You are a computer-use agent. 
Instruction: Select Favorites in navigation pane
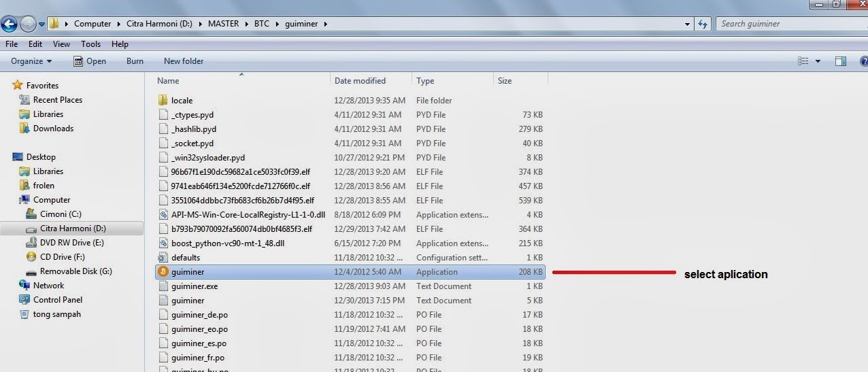(x=42, y=86)
